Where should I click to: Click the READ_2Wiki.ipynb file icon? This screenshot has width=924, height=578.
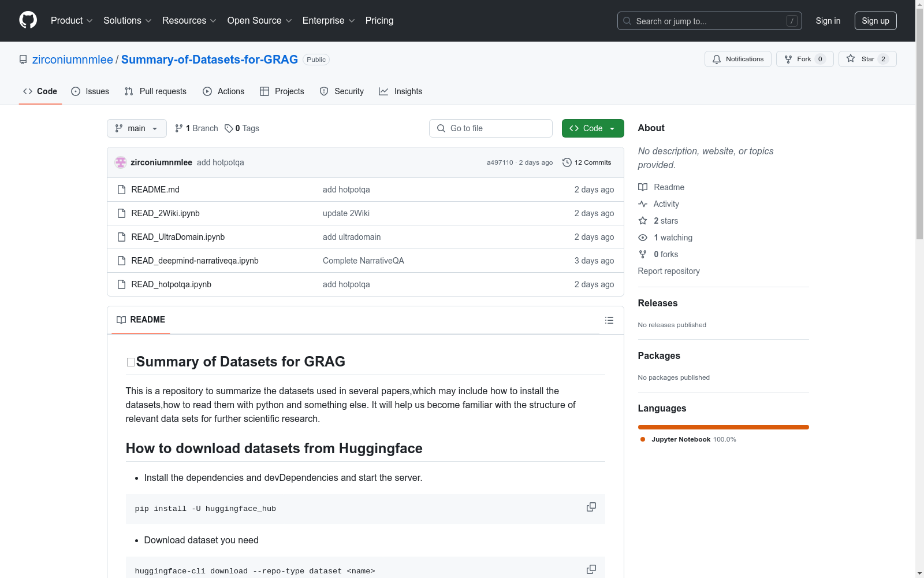click(x=121, y=213)
